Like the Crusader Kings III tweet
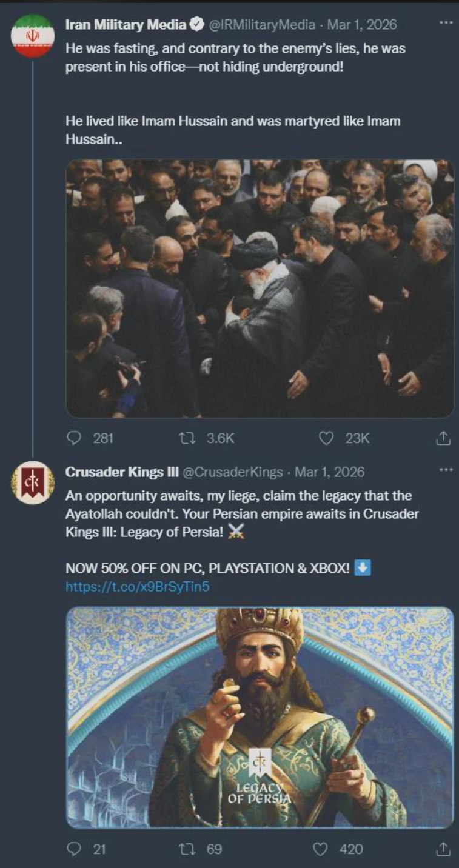 (x=321, y=849)
